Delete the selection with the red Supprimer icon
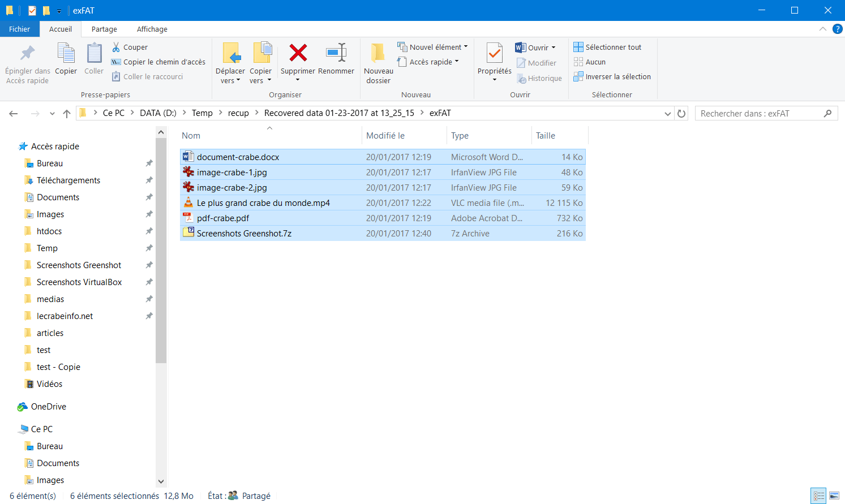 tap(298, 53)
